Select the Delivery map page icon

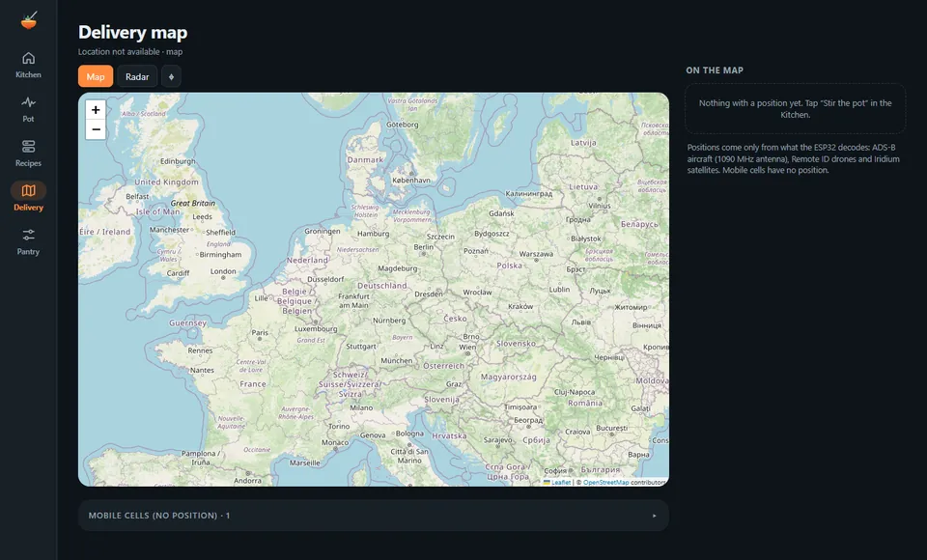tap(28, 190)
